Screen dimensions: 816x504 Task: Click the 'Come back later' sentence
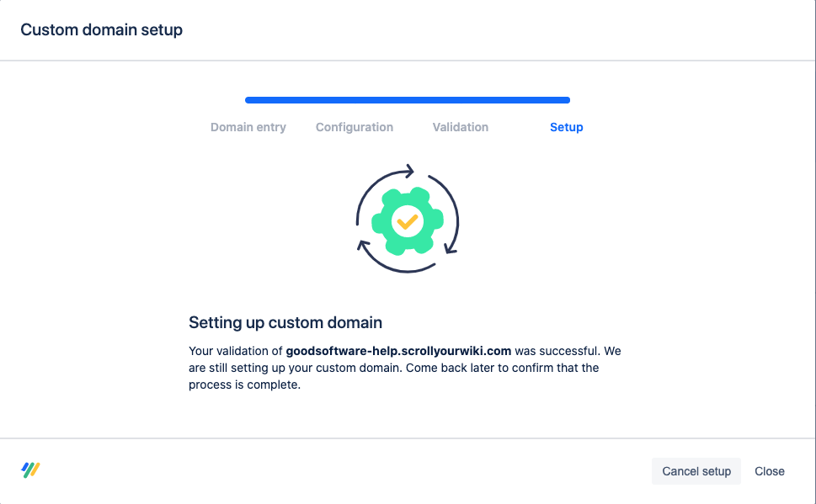pos(498,368)
